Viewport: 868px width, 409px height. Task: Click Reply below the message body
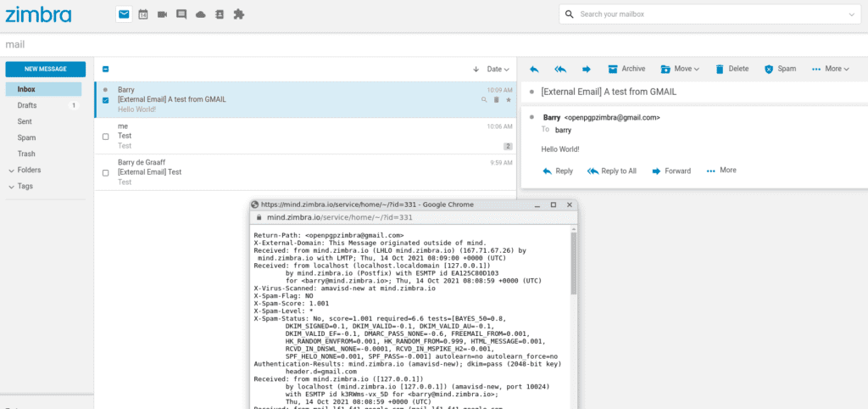point(558,171)
